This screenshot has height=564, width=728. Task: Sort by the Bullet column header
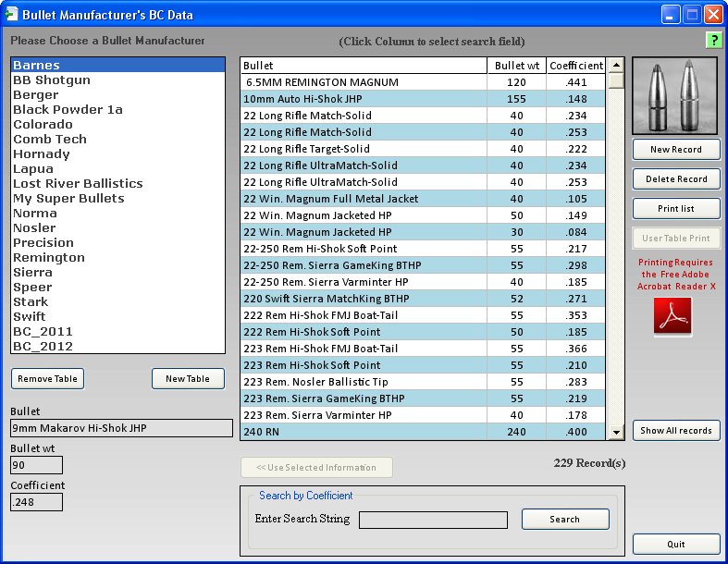pos(364,66)
